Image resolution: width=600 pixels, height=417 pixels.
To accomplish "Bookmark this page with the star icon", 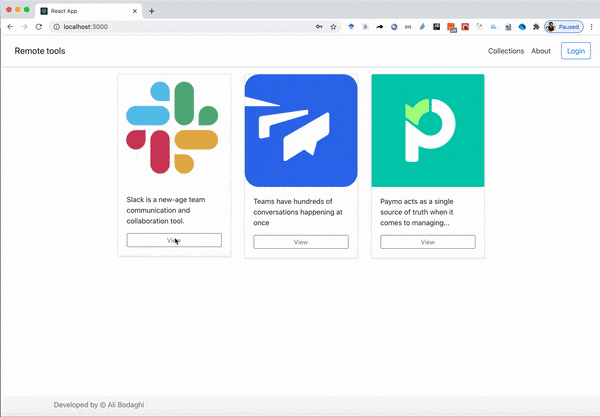I will click(333, 27).
